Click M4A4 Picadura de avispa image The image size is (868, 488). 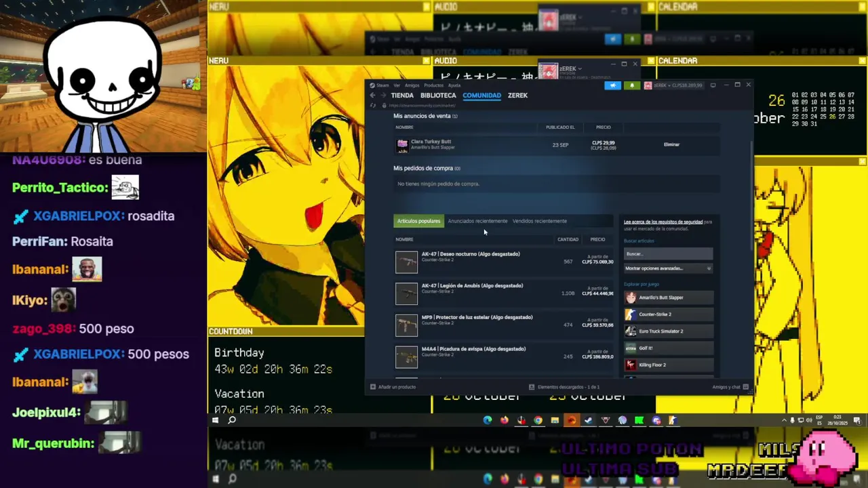click(x=407, y=357)
